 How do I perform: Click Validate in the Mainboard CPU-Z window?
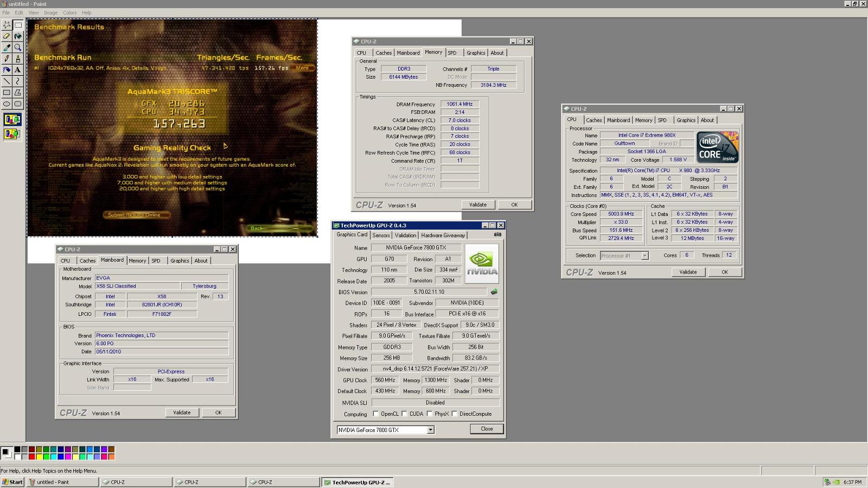[182, 413]
